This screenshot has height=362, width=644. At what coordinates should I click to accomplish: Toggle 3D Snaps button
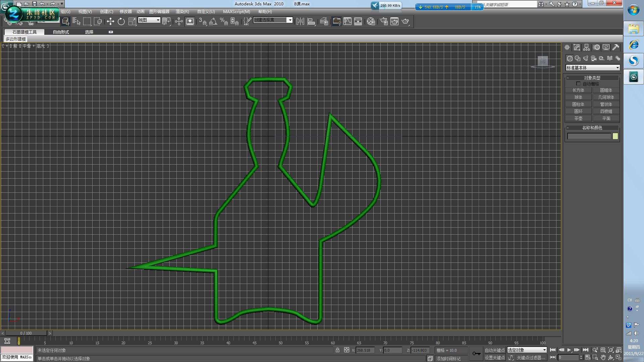[x=203, y=21]
